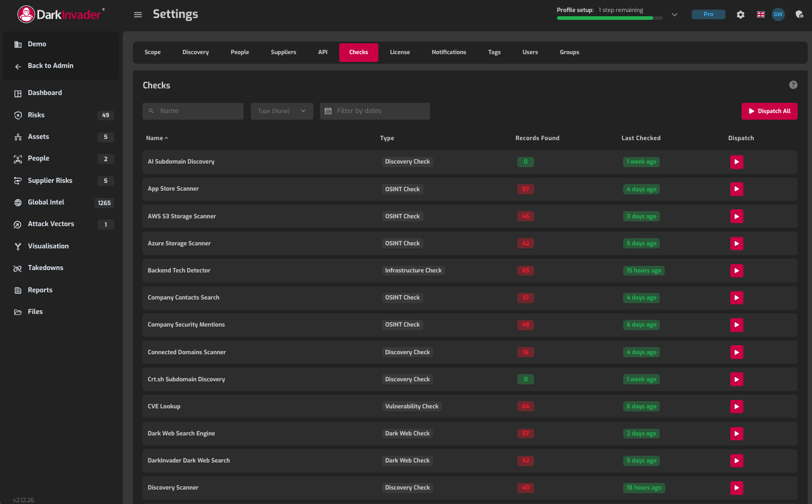Click the CVE Lookup check name

(x=164, y=407)
